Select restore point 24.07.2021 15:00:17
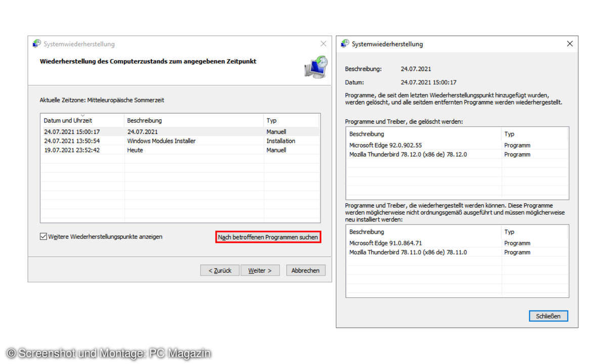Image resolution: width=607 pixels, height=364 pixels. (x=180, y=131)
